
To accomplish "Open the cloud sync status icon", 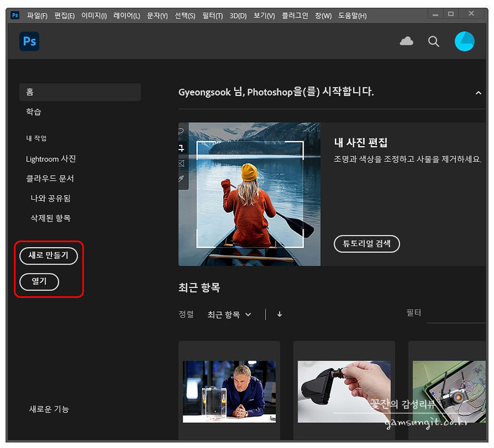I will tap(406, 41).
